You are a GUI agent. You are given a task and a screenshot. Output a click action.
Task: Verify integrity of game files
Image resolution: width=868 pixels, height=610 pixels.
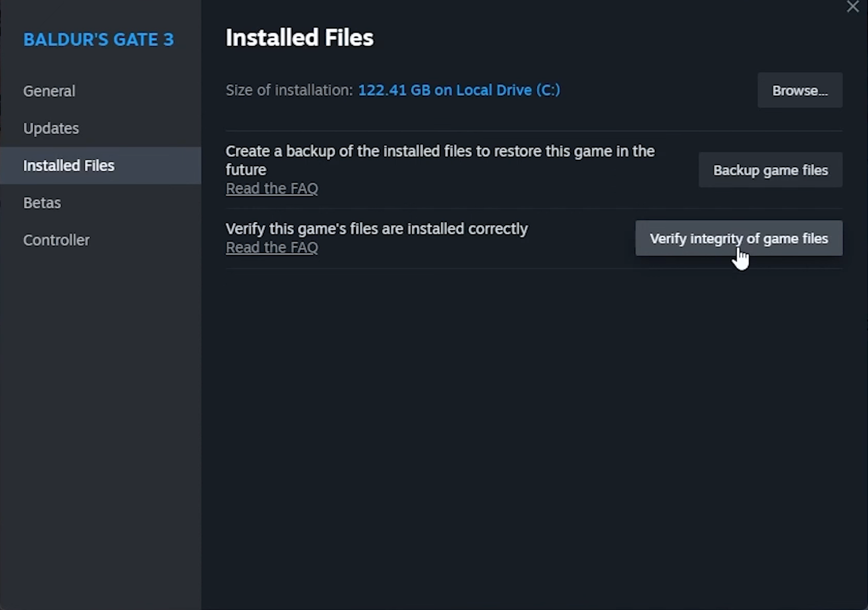coord(739,239)
